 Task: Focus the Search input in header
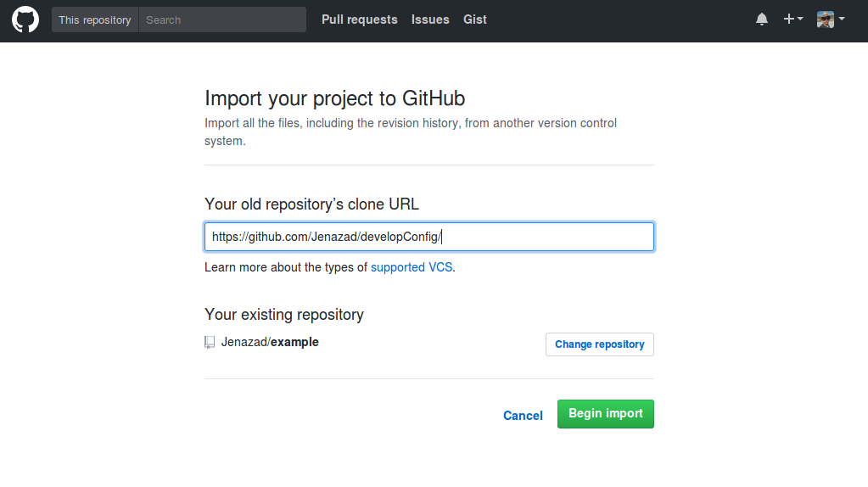[x=222, y=20]
